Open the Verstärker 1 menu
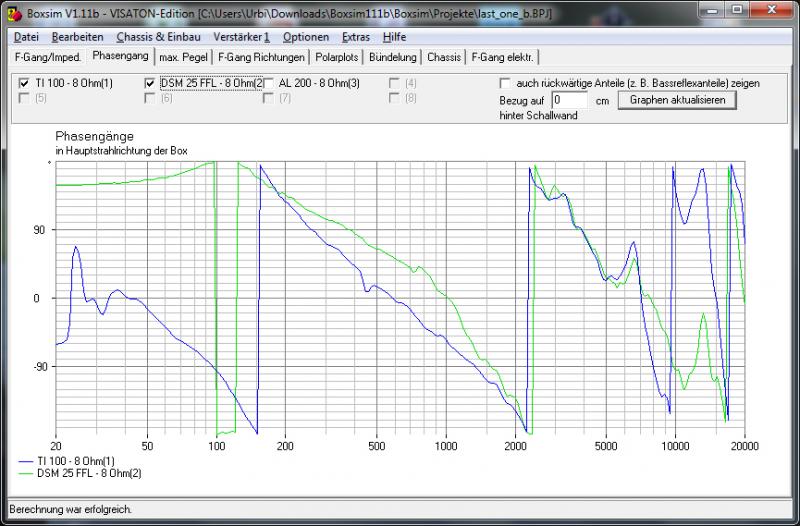800x526 pixels. tap(242, 36)
